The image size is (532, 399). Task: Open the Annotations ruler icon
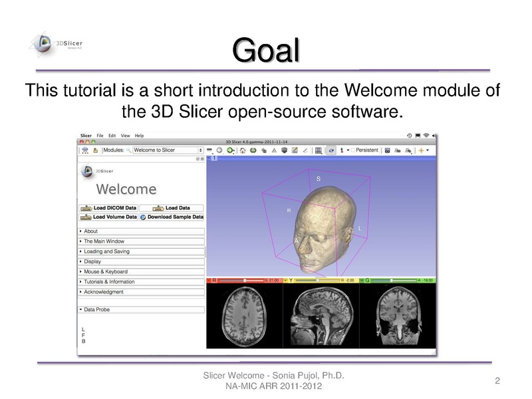305,150
